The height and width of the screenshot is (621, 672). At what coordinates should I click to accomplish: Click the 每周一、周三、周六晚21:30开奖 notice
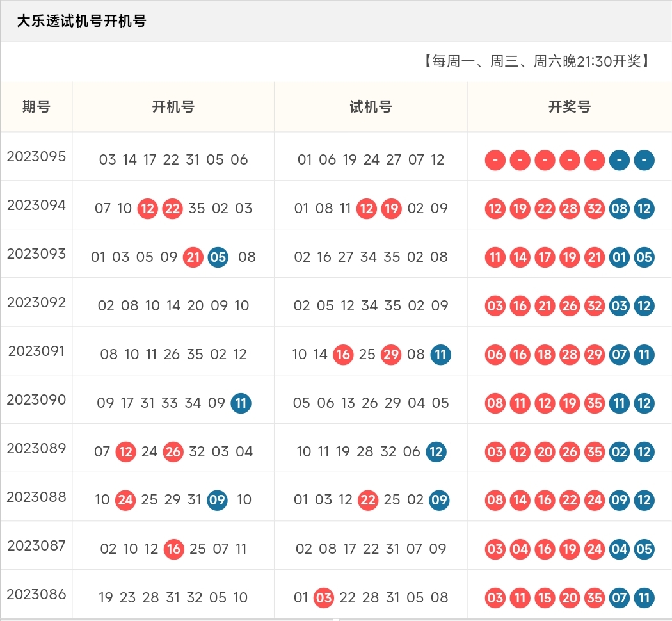pyautogui.click(x=536, y=61)
